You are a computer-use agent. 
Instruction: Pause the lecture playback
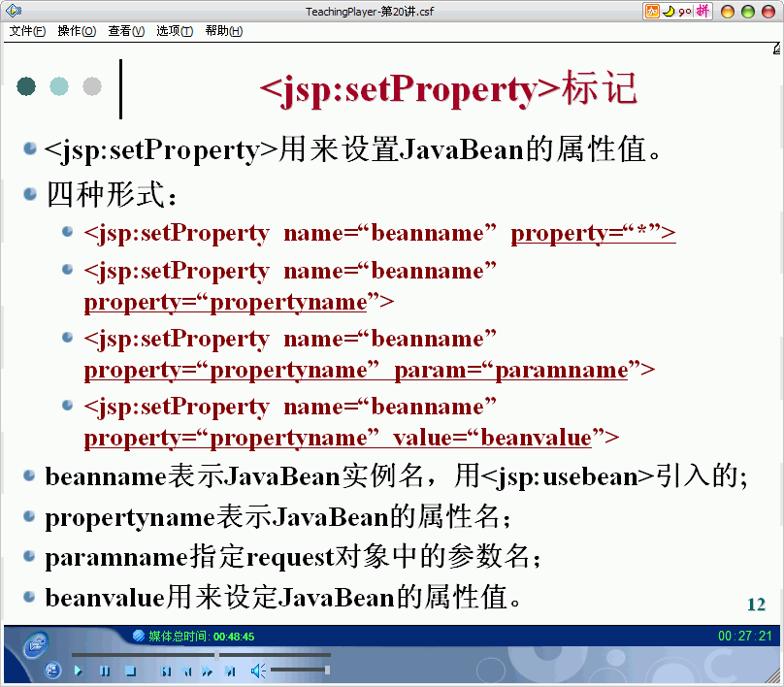pyautogui.click(x=105, y=671)
